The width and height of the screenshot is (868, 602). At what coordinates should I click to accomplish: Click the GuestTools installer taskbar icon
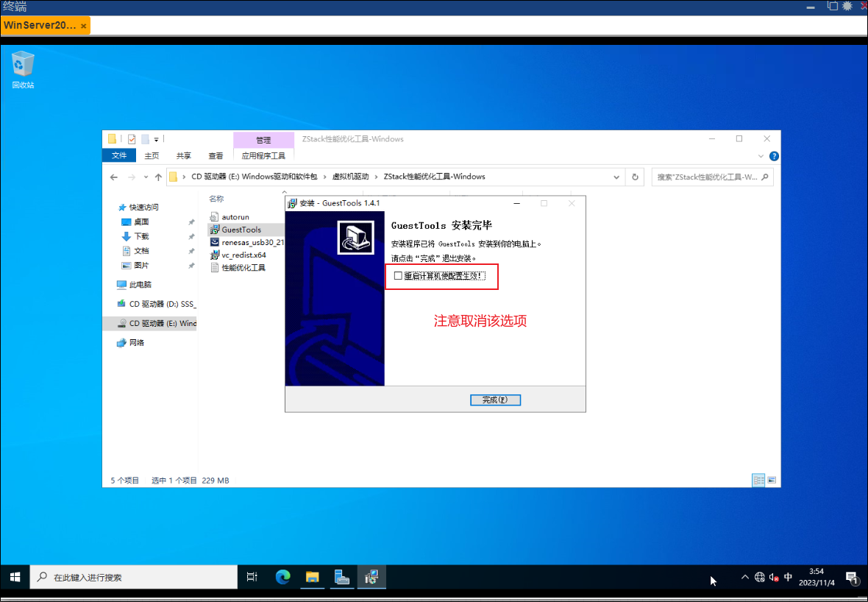point(371,577)
